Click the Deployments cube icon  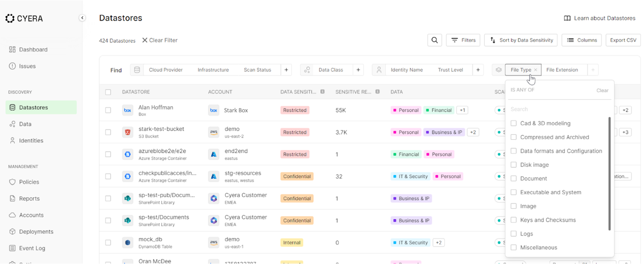coord(12,231)
